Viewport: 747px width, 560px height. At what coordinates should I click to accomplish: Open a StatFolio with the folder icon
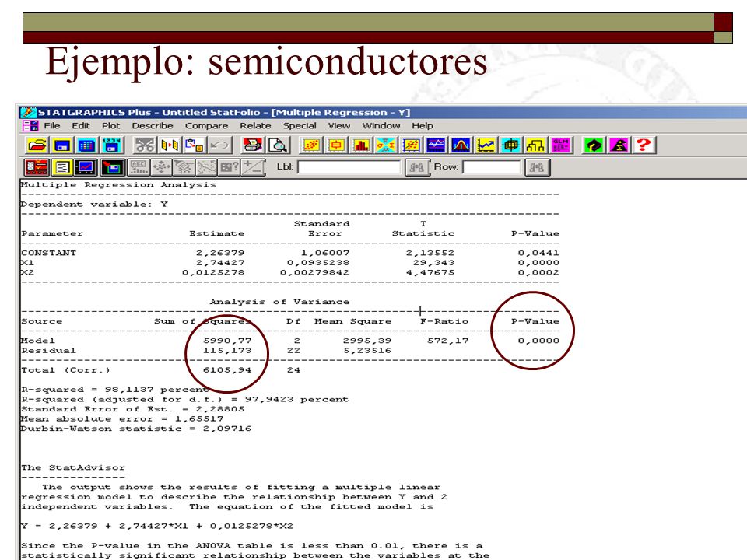[37, 145]
